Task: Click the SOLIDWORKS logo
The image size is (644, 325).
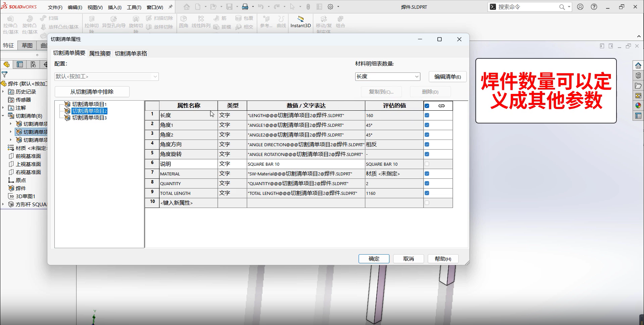Action: [x=19, y=6]
